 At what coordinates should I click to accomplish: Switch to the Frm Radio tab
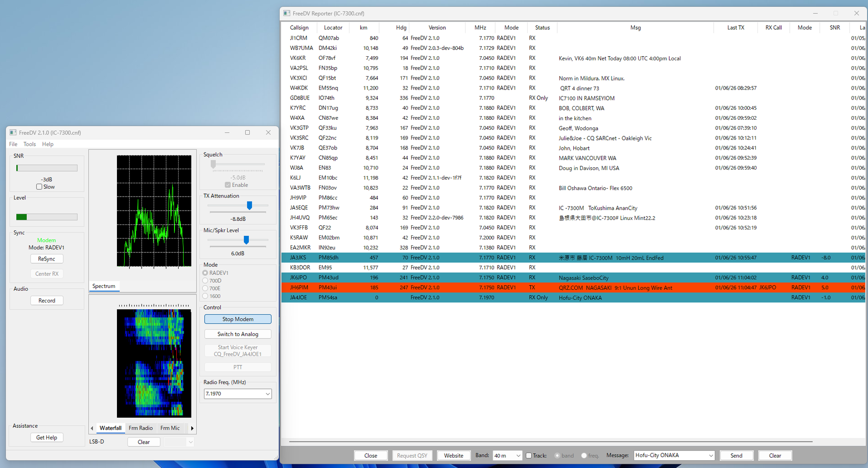point(141,428)
